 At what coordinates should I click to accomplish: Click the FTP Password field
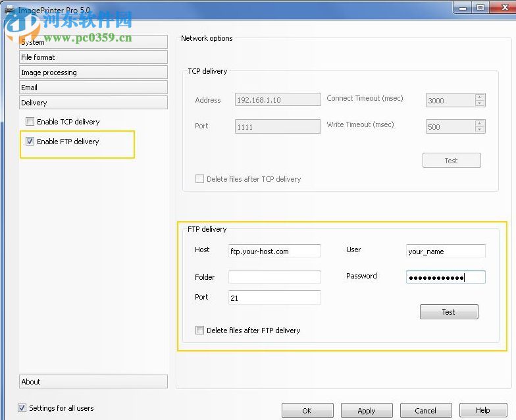click(446, 277)
